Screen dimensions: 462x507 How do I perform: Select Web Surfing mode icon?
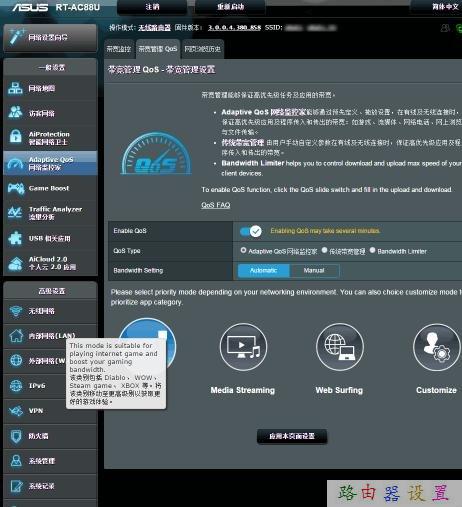(340, 347)
